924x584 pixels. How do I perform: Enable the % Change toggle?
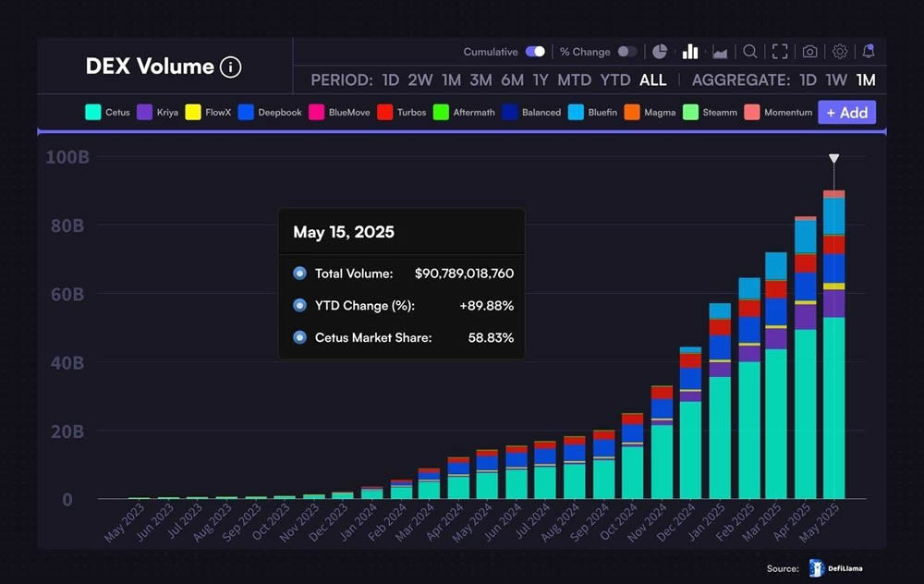point(626,52)
